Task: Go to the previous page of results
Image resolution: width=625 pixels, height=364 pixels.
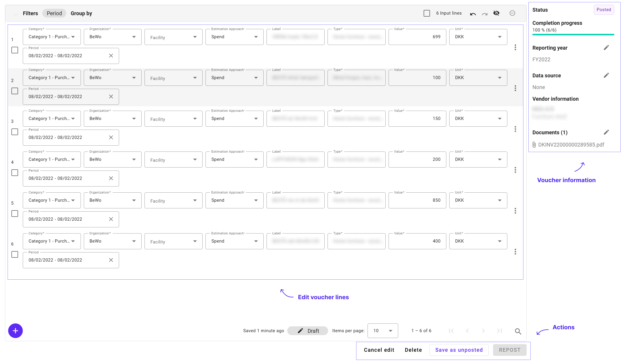Action: (467, 331)
